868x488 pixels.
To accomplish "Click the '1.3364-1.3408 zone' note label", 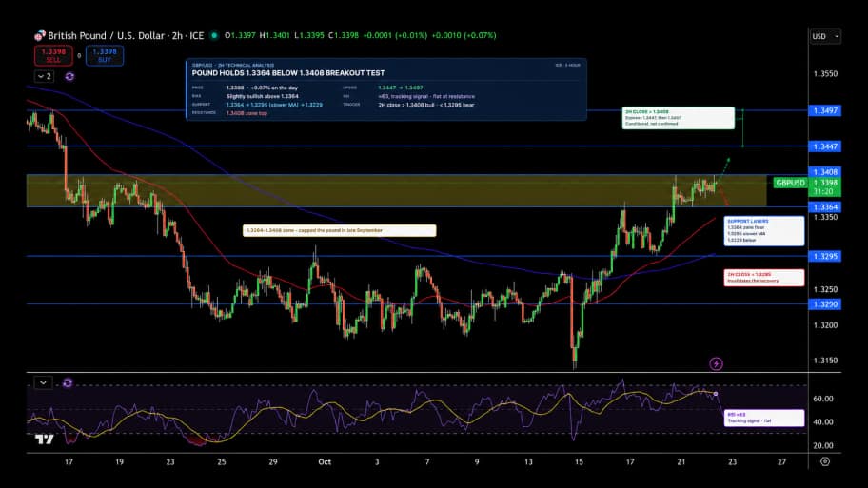I will click(340, 230).
